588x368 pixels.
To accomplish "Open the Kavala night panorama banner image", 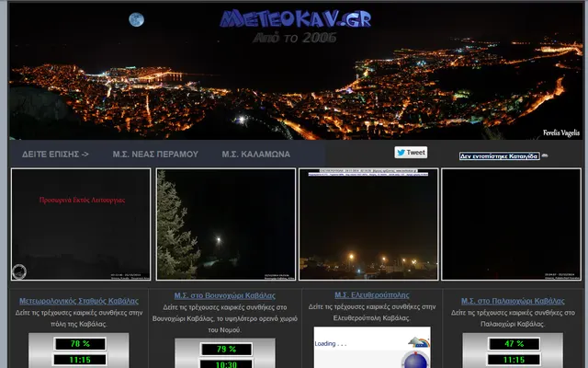I will click(296, 71).
